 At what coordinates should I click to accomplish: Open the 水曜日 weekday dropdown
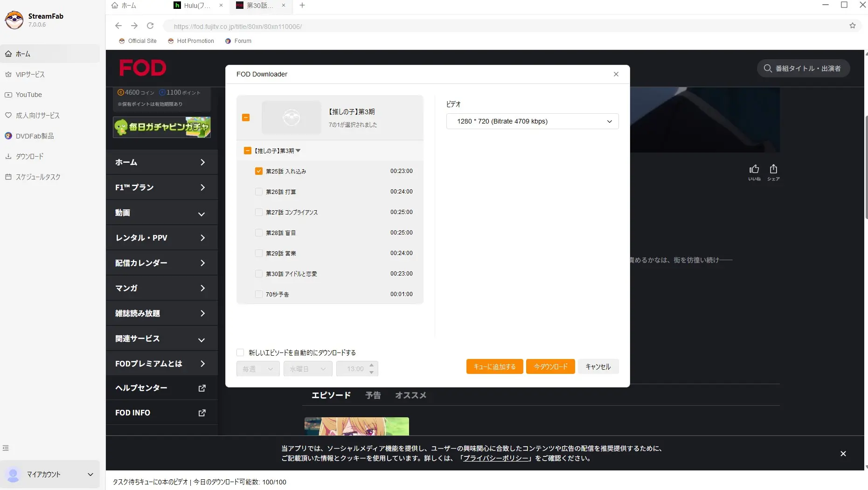[x=308, y=369]
